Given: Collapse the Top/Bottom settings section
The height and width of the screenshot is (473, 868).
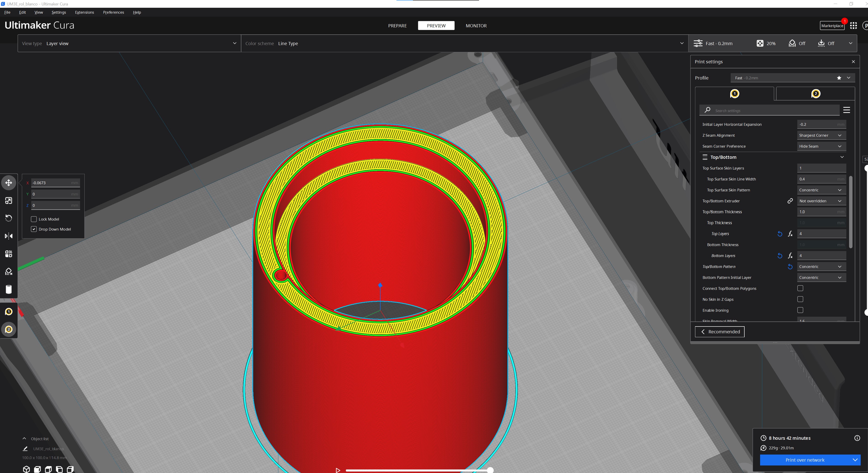Looking at the screenshot, I should [x=842, y=157].
